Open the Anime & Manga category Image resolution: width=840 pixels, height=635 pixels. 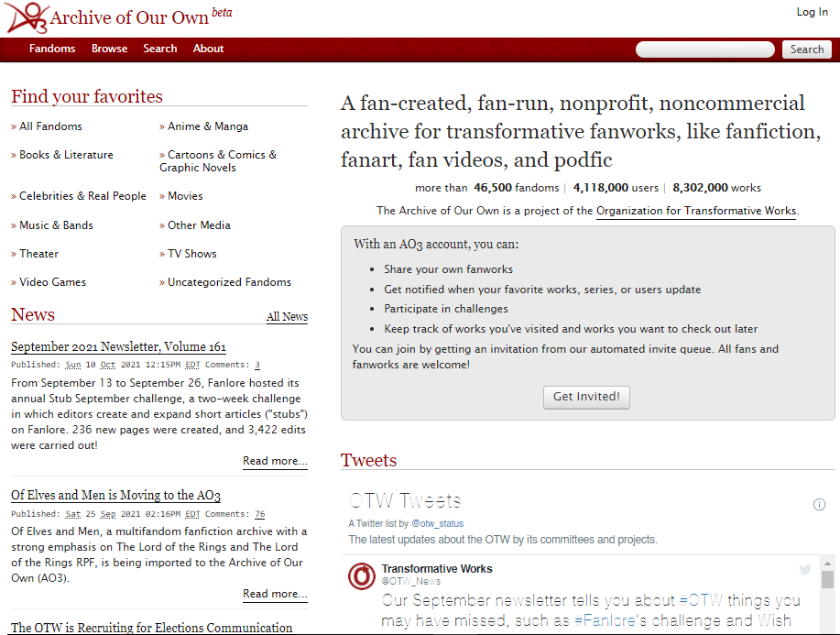[x=207, y=126]
